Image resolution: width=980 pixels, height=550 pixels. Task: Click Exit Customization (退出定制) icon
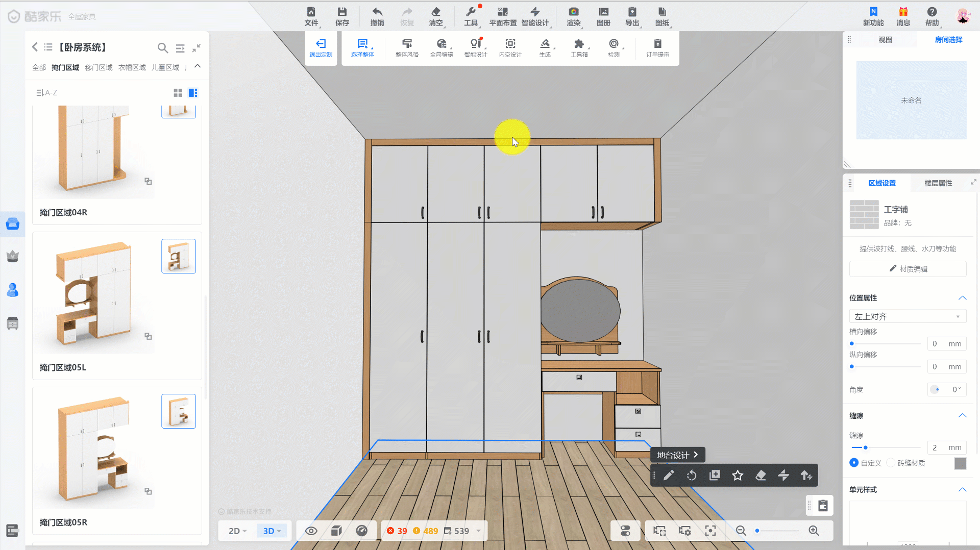pyautogui.click(x=321, y=44)
